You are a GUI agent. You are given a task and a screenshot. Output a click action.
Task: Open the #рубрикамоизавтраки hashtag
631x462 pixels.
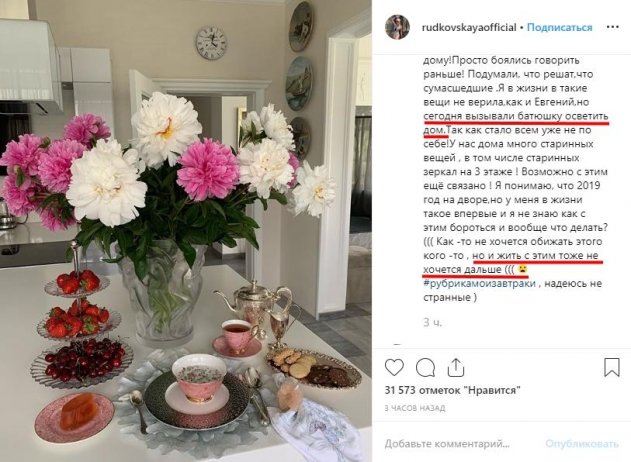479,283
